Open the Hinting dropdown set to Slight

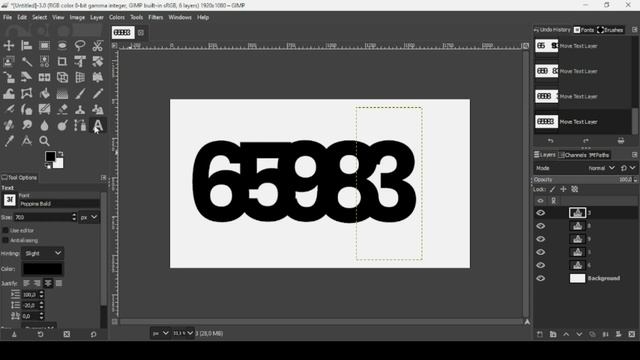tap(42, 253)
